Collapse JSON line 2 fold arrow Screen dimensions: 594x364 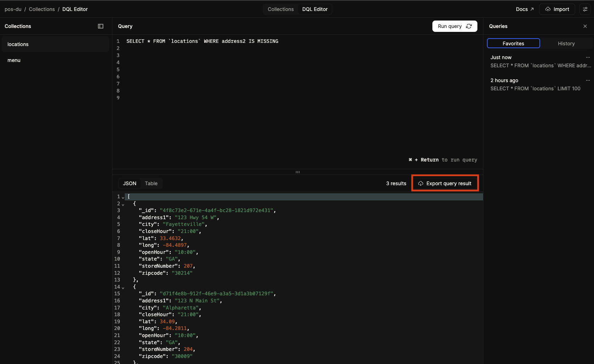123,204
